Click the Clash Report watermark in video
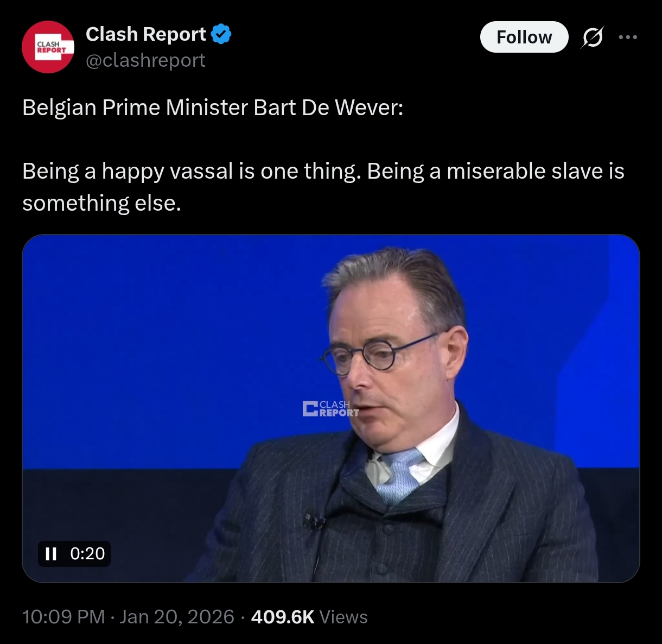This screenshot has height=644, width=662. (330, 408)
